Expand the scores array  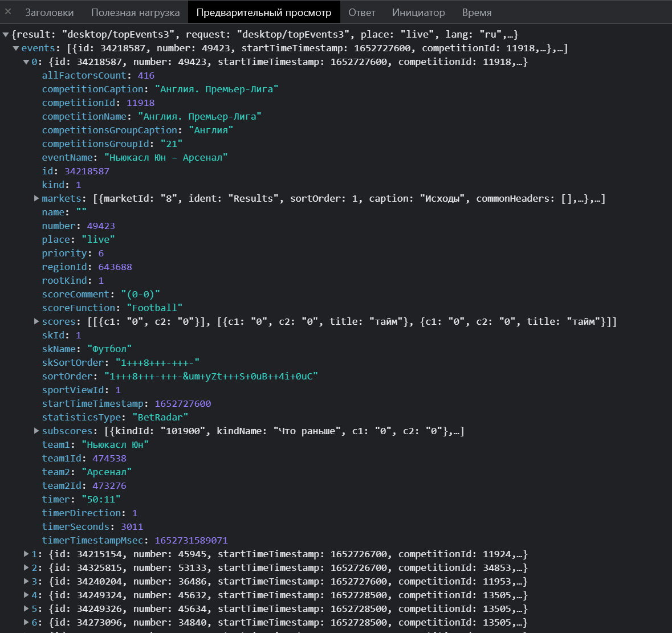pyautogui.click(x=36, y=321)
